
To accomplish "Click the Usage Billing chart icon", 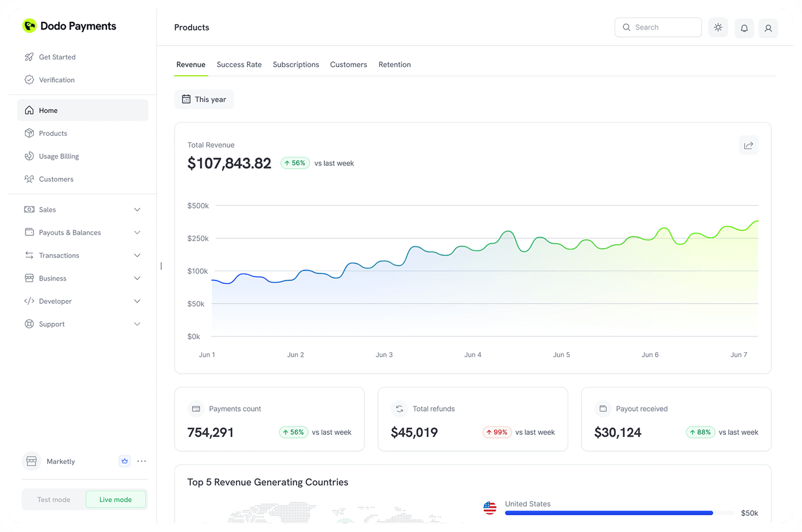I will [29, 156].
